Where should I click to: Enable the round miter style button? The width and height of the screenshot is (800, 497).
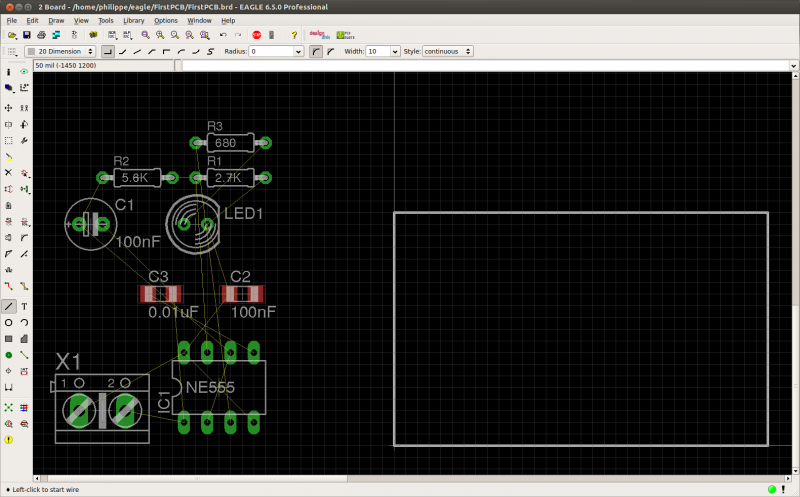click(x=316, y=51)
